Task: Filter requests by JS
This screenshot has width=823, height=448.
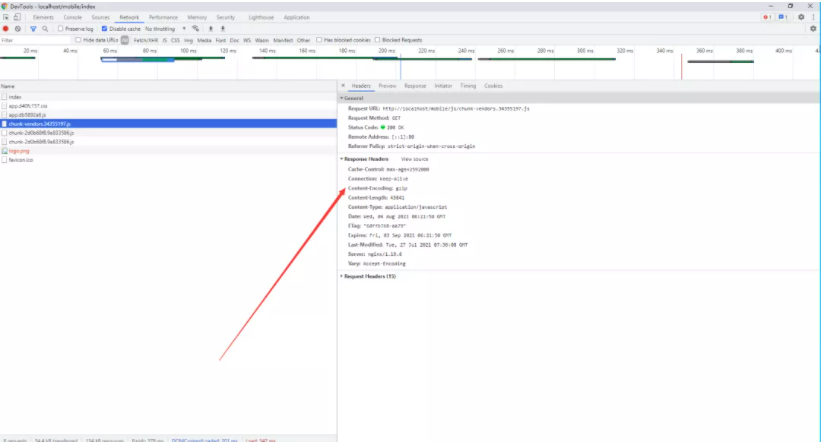Action: [x=164, y=40]
